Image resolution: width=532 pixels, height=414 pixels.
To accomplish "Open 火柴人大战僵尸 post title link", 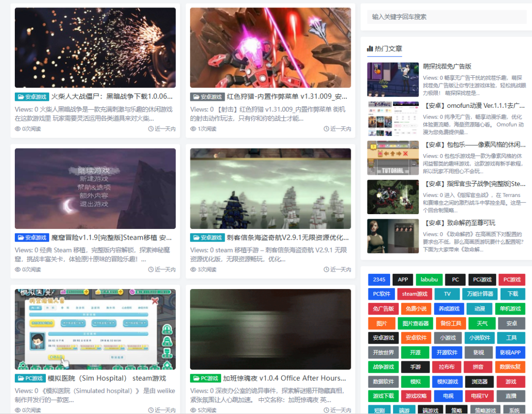I will [112, 96].
